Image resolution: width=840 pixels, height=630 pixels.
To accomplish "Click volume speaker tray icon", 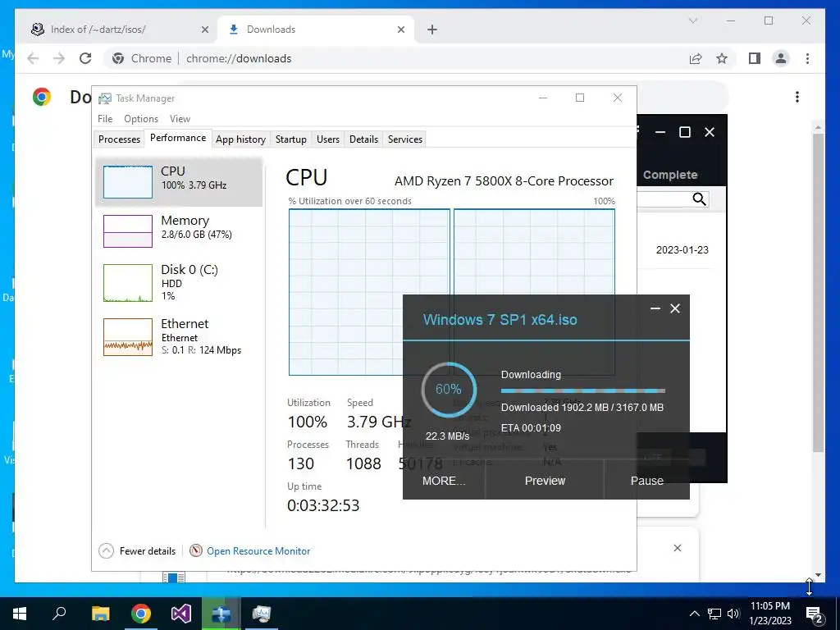I will click(733, 614).
